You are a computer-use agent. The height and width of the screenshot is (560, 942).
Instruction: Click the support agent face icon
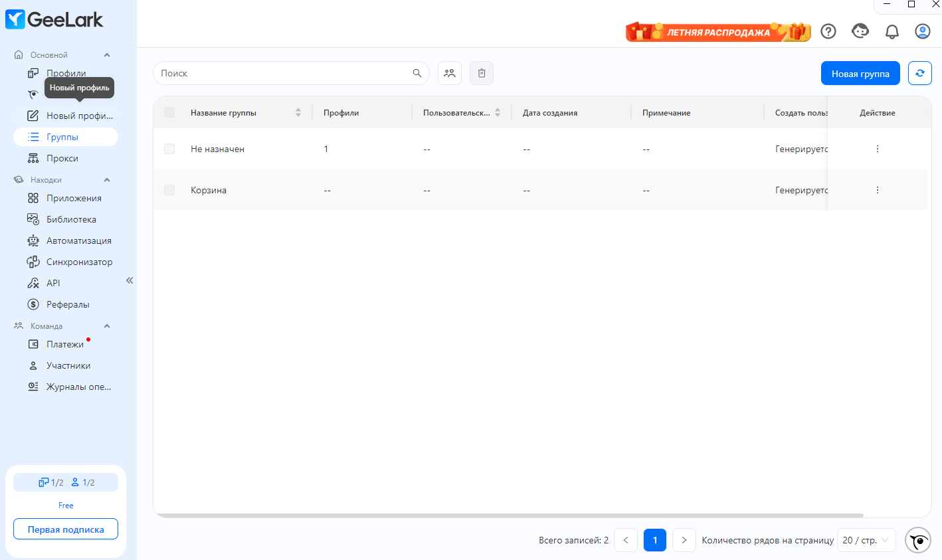(860, 31)
